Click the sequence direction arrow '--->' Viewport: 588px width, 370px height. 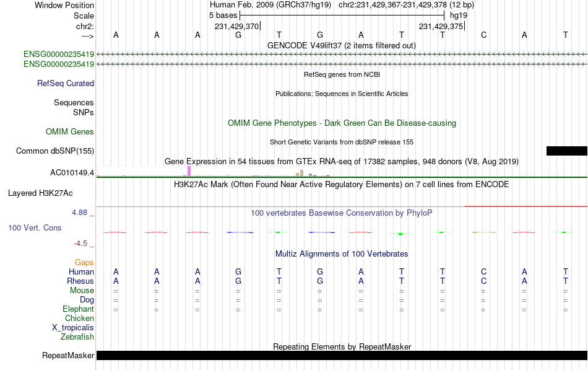click(x=87, y=36)
